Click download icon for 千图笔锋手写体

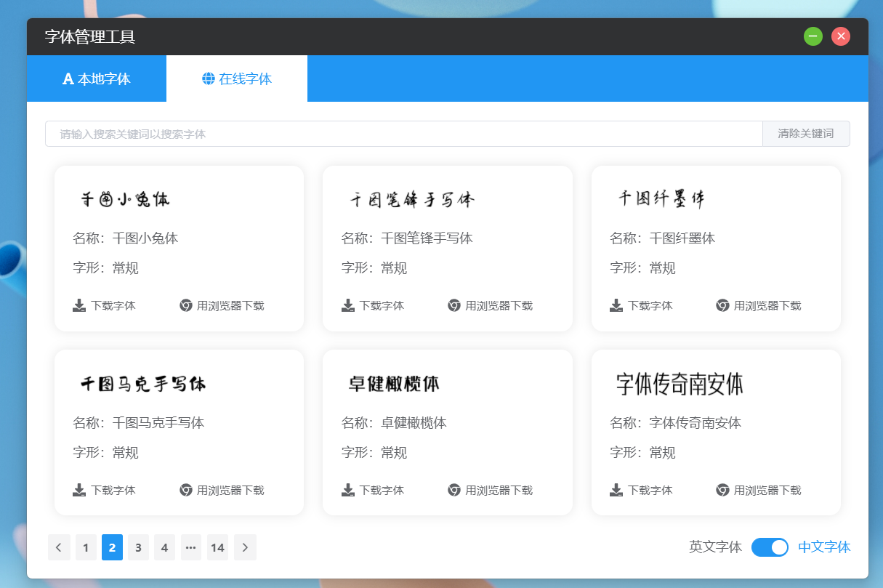(348, 305)
